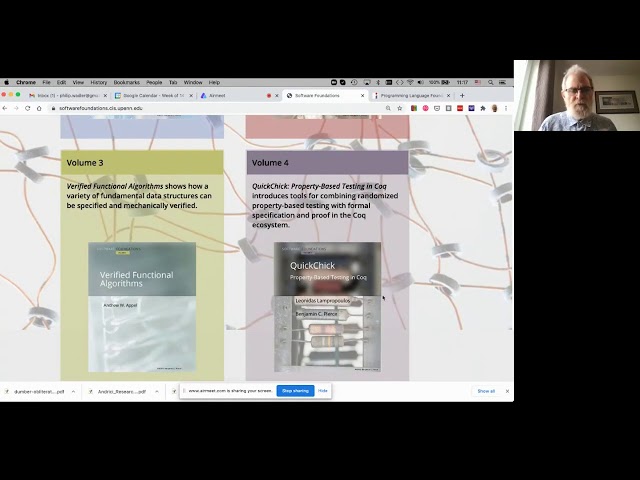Open the People menu
Image resolution: width=640 pixels, height=480 pixels.
pyautogui.click(x=154, y=82)
